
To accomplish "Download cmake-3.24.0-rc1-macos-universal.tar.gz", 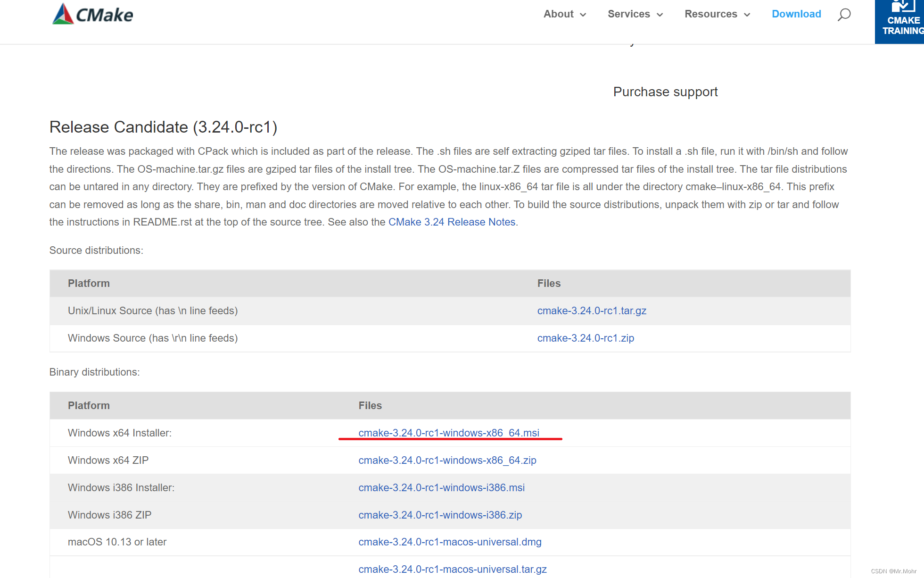I will 453,569.
